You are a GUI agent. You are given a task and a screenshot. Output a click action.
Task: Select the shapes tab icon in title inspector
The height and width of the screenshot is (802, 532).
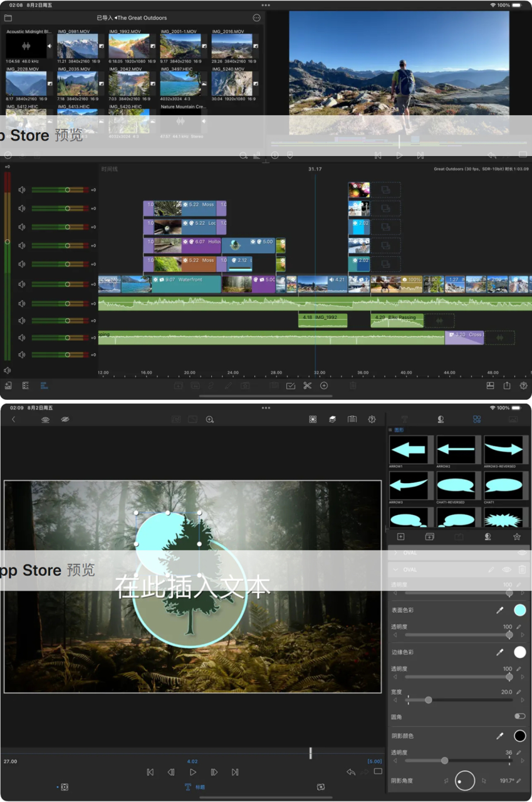(x=477, y=419)
